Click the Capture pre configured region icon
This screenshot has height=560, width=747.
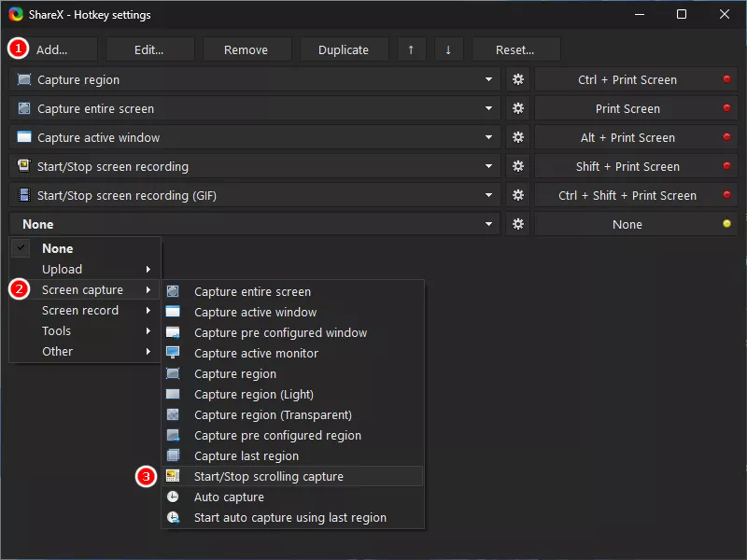[x=173, y=435]
